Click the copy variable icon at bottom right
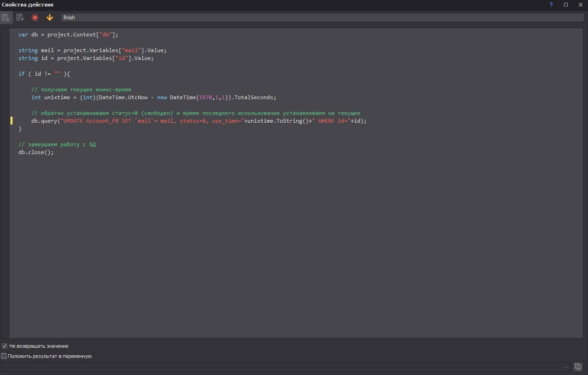 pos(578,367)
